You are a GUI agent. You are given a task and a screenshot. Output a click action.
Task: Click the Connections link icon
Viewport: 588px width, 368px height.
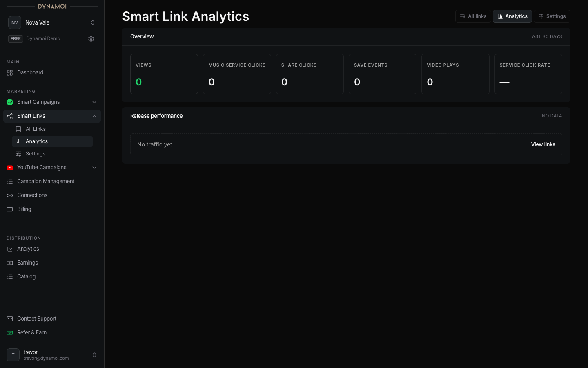click(10, 195)
